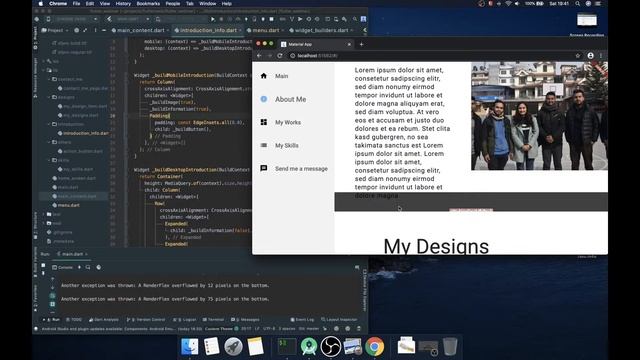Screen dimensions: 640x360
Task: Open Launchpad rocket from the Dock
Action: pos(233,347)
